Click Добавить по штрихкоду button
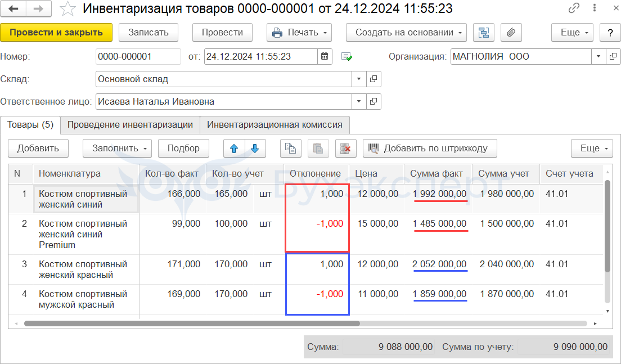Screen dimensions: 621x364 (430, 149)
